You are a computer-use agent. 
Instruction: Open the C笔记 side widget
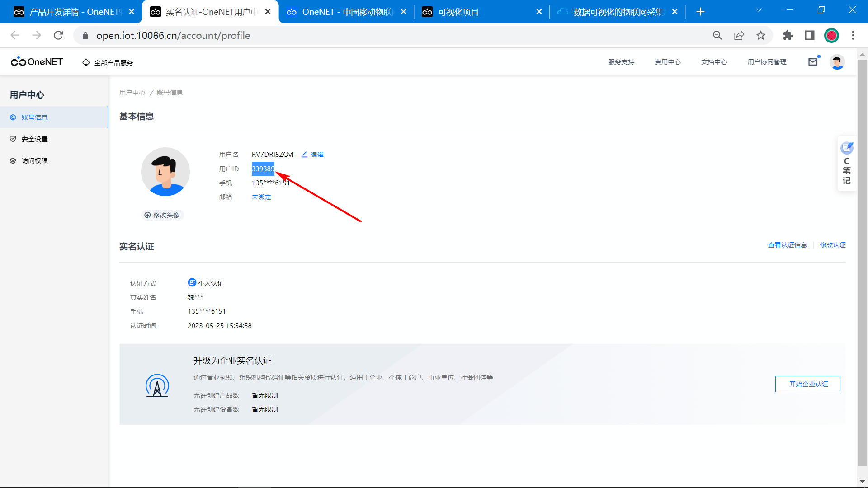(x=846, y=164)
